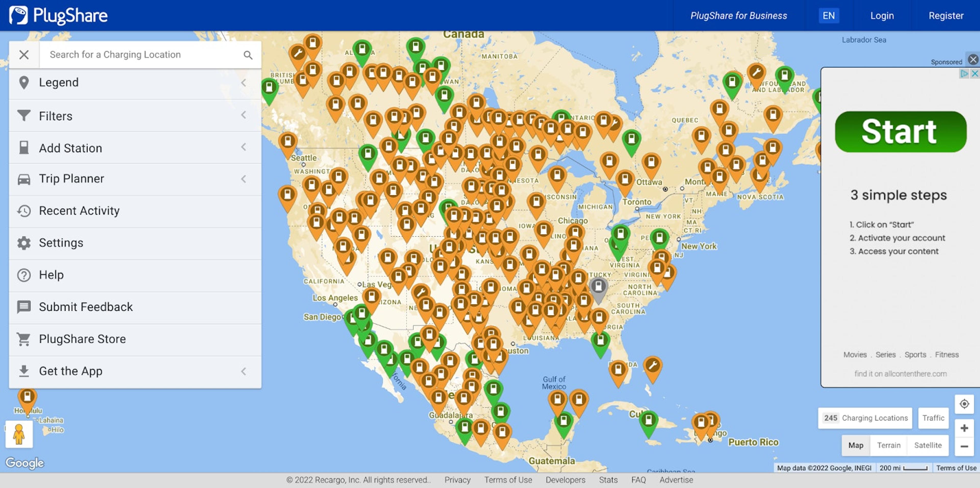This screenshot has width=980, height=488.
Task: Click the Get the App download icon
Action: point(24,371)
